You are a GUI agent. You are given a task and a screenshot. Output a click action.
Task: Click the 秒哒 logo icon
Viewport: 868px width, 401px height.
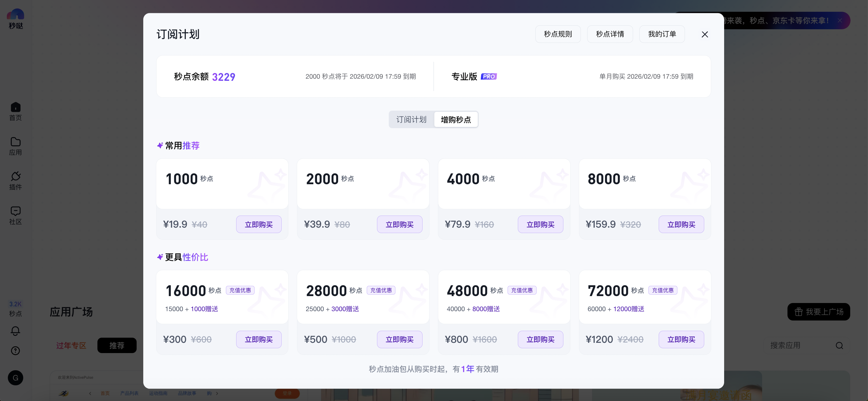(x=15, y=14)
